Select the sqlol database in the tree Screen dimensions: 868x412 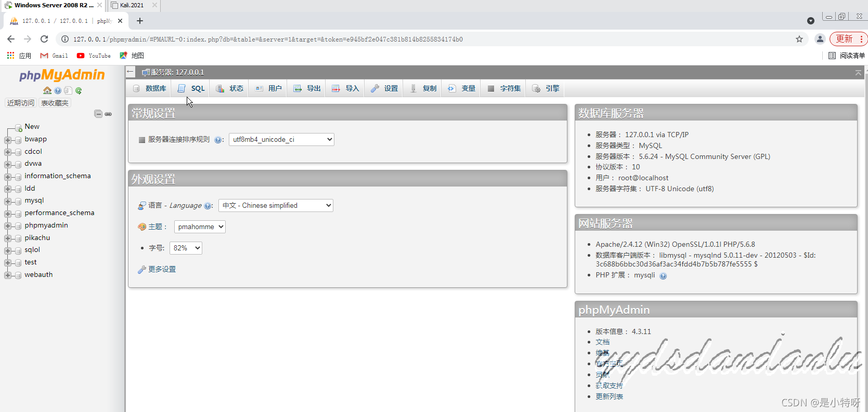point(32,249)
